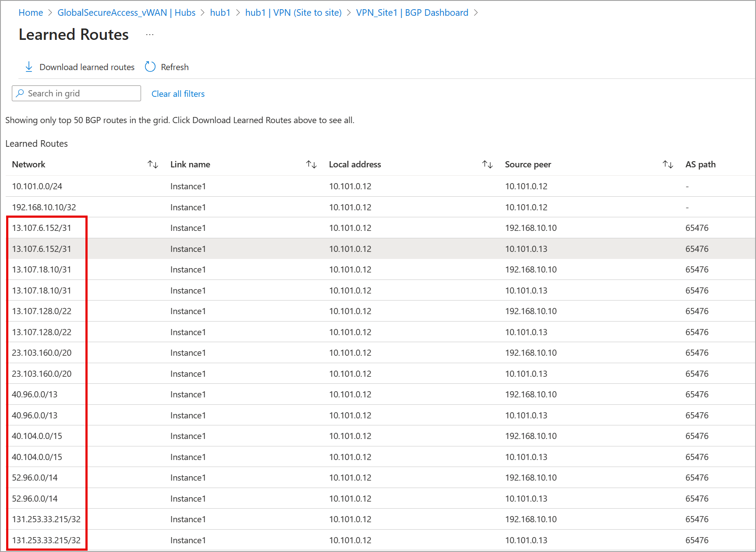Open the ellipsis menu beside Learned Routes
The height and width of the screenshot is (552, 756).
(150, 35)
